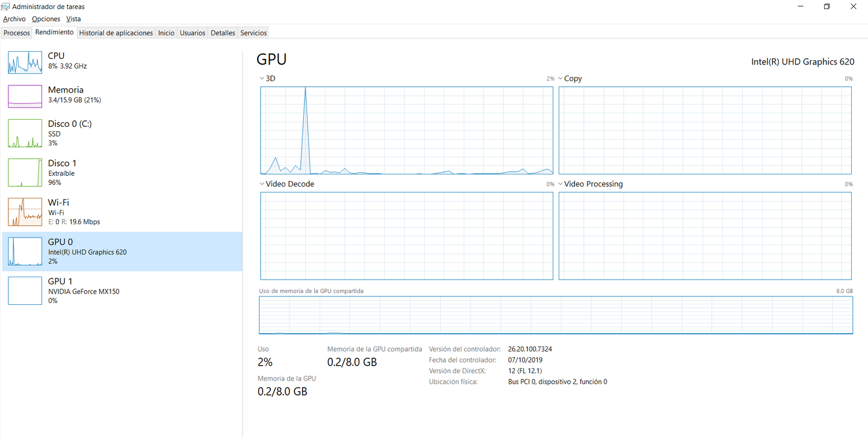Click the CPU usage mini graph thumbnail
The image size is (868, 442).
click(x=25, y=62)
